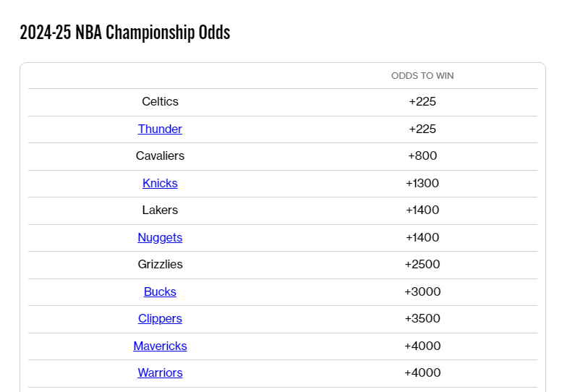The image size is (562, 392).
Task: Click the +3000 odds for Bucks
Action: tap(422, 291)
